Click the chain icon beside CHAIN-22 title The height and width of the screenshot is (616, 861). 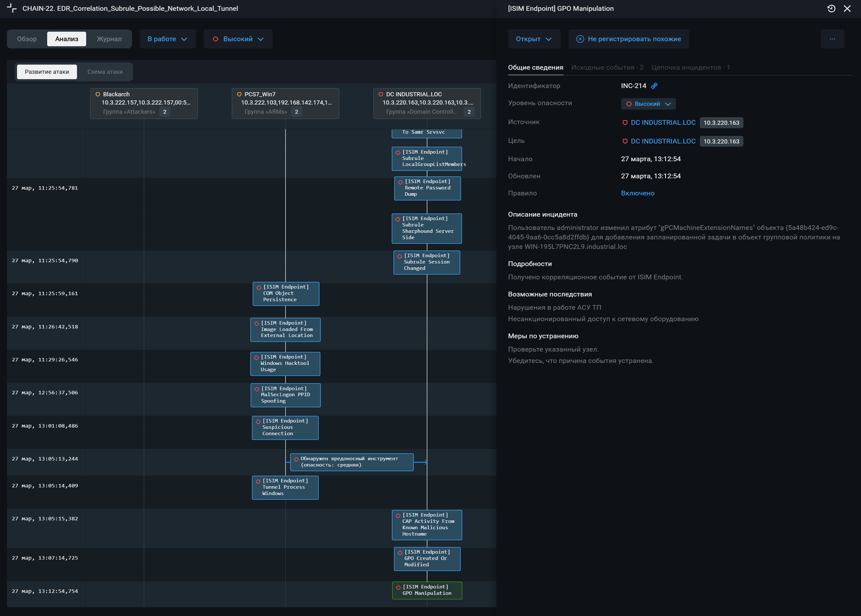point(12,8)
